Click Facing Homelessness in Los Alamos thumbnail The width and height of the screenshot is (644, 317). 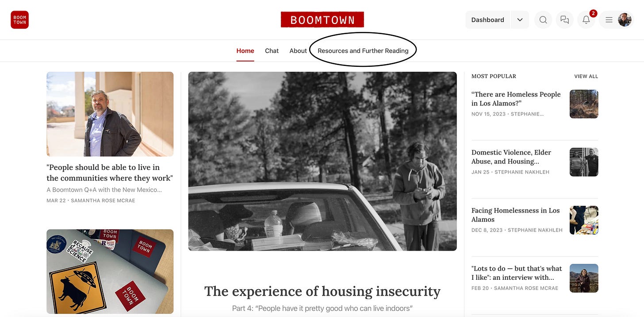point(584,220)
